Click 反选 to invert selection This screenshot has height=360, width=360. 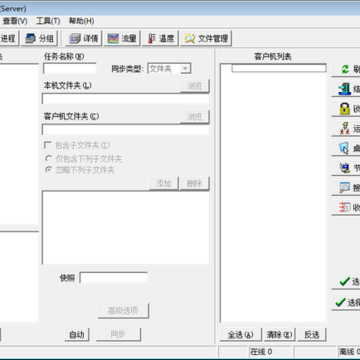(x=312, y=335)
